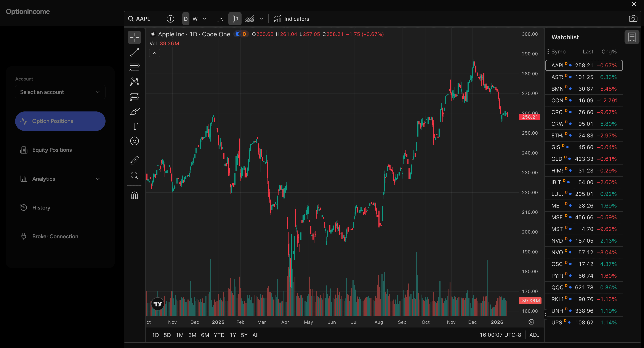
Task: Switch chart interval to W weekly
Action: 195,19
